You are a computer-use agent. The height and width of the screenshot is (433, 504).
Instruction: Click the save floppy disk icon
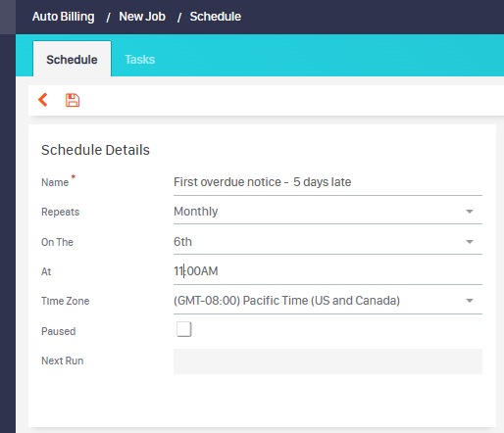73,100
